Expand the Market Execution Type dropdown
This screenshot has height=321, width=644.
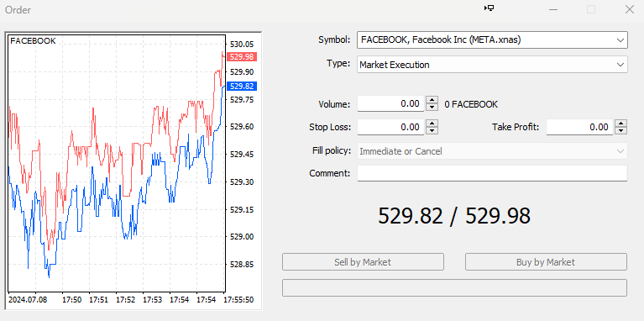point(492,65)
